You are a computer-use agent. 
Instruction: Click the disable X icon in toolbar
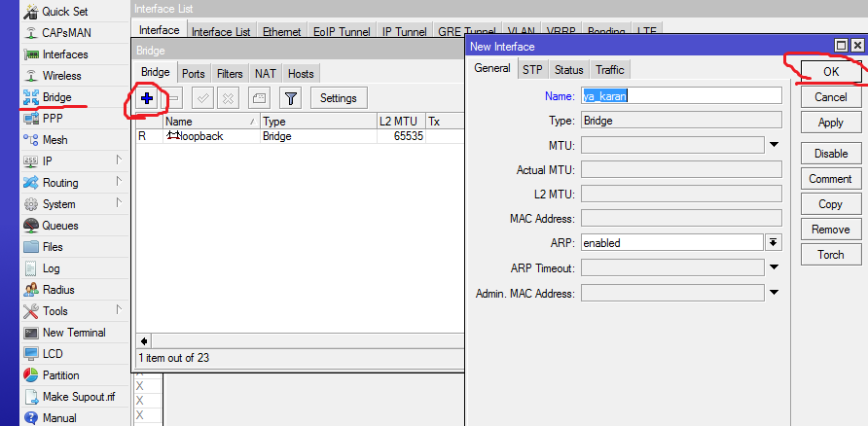coord(228,98)
